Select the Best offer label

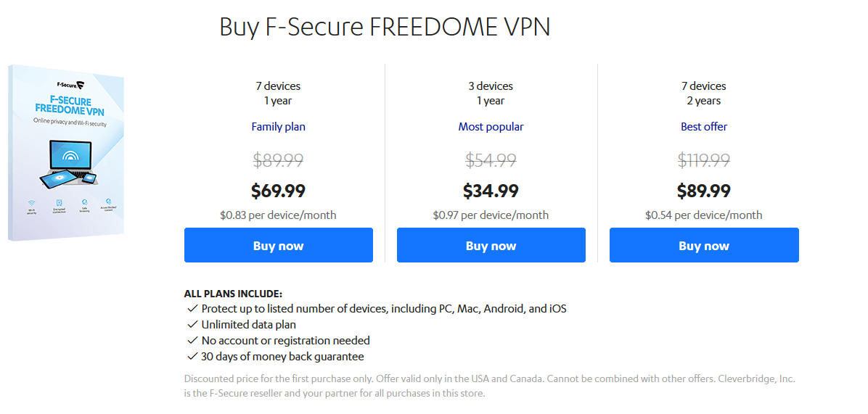pos(704,127)
